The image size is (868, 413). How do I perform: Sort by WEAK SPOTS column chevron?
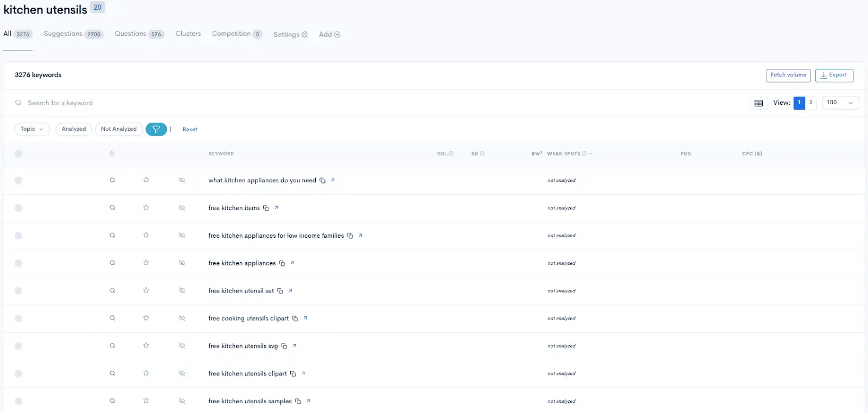[x=591, y=154]
